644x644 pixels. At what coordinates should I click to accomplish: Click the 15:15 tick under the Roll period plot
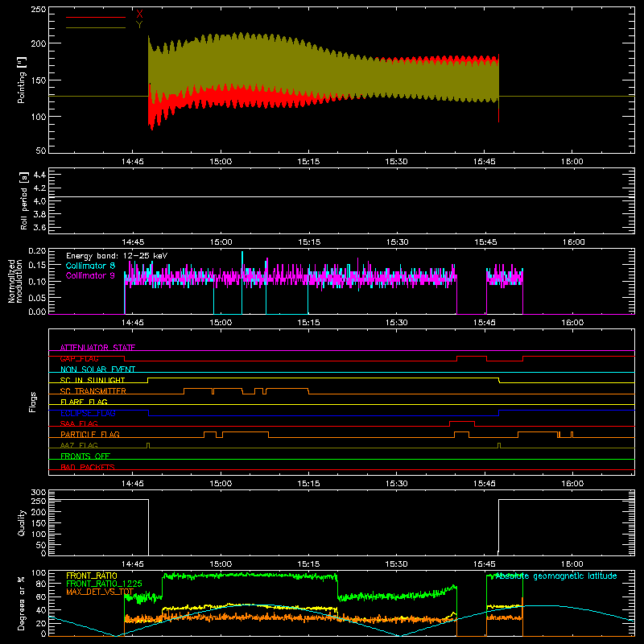pyautogui.click(x=309, y=242)
